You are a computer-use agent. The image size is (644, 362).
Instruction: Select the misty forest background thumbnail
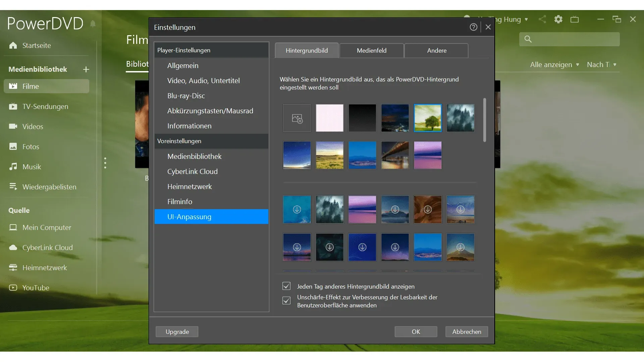(461, 118)
